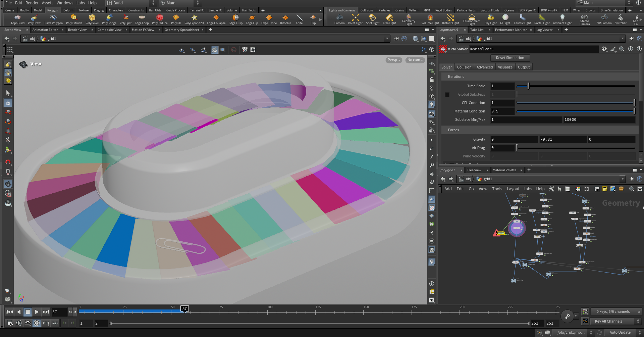Open the Main radial menu dropdown
This screenshot has width=644, height=337.
tap(179, 3)
